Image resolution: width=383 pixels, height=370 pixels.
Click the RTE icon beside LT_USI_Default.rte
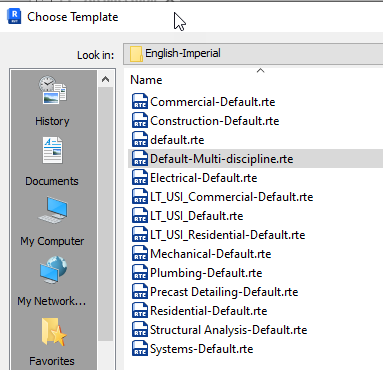140,216
